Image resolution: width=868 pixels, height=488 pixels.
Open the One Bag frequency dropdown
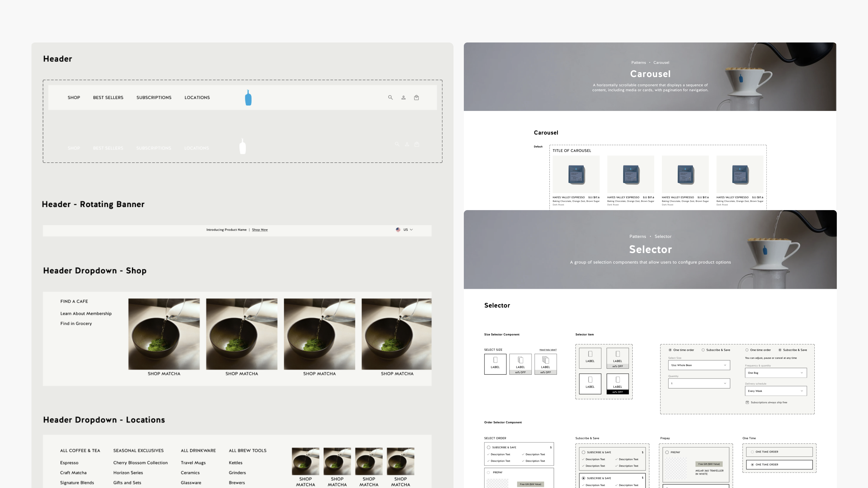776,373
